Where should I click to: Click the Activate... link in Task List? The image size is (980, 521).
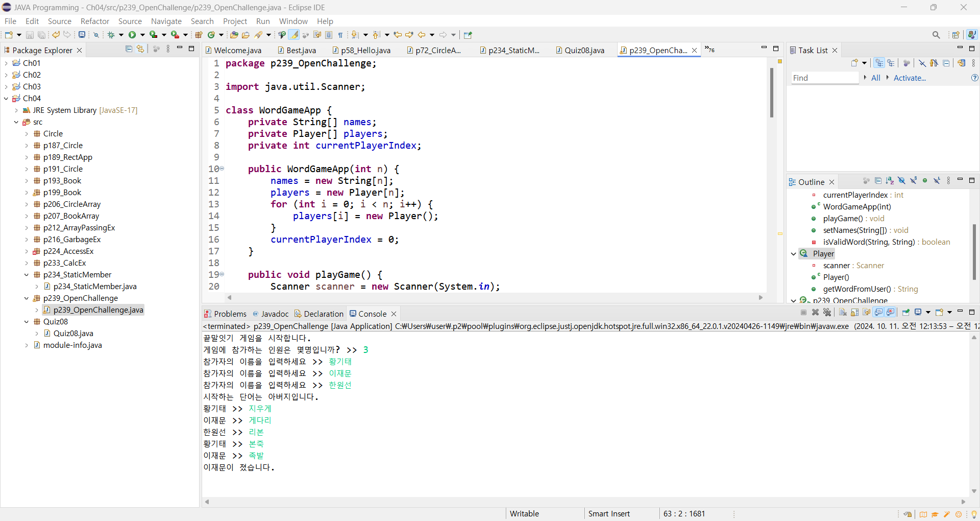pyautogui.click(x=910, y=78)
